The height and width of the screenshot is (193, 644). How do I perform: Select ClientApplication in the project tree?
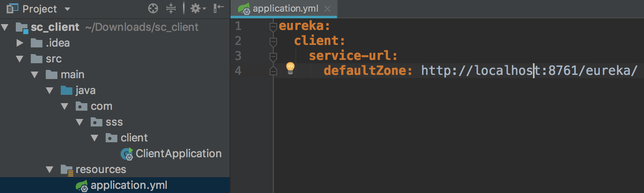click(178, 153)
